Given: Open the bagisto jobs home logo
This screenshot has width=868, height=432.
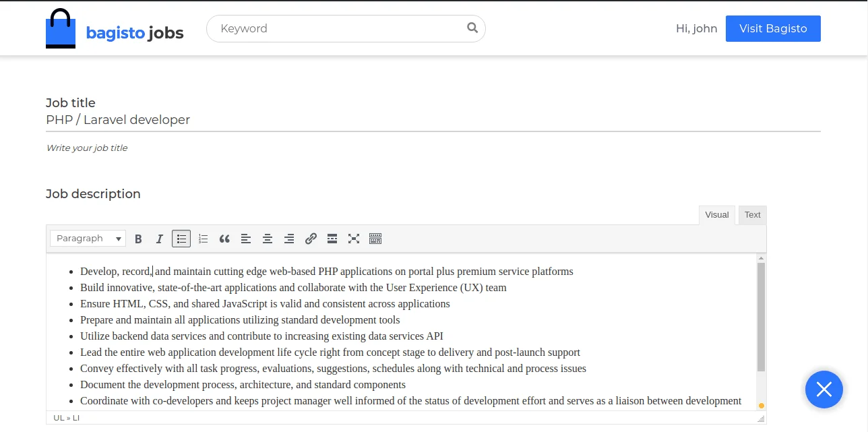Looking at the screenshot, I should pyautogui.click(x=115, y=28).
